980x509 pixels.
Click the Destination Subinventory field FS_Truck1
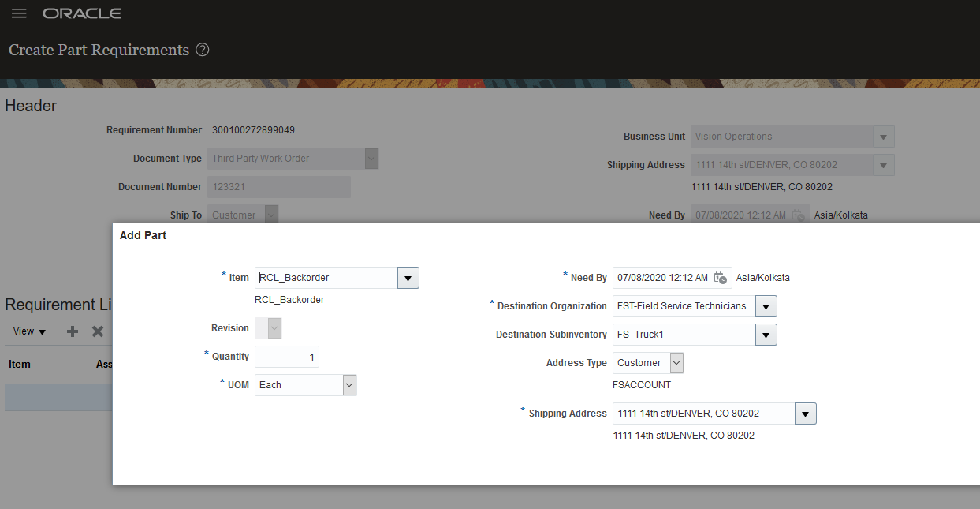(684, 335)
